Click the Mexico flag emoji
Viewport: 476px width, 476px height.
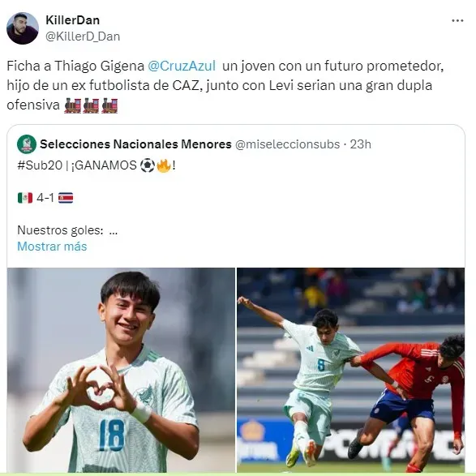25,198
